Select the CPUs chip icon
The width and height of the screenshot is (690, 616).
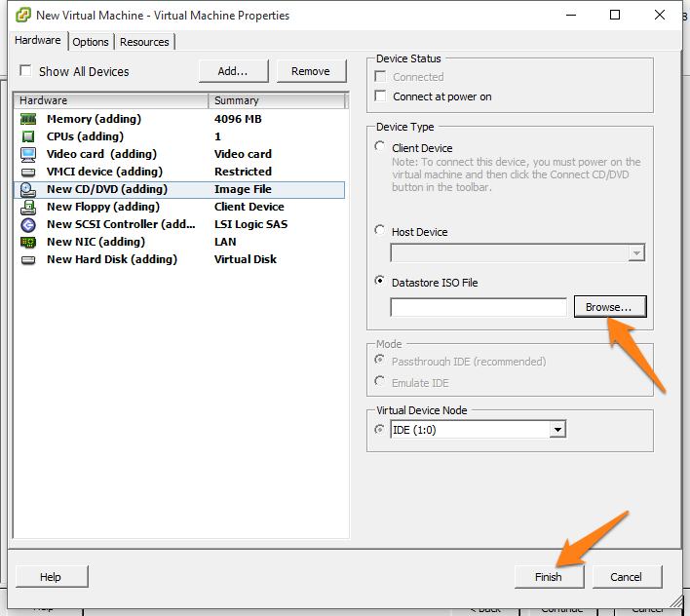(28, 136)
